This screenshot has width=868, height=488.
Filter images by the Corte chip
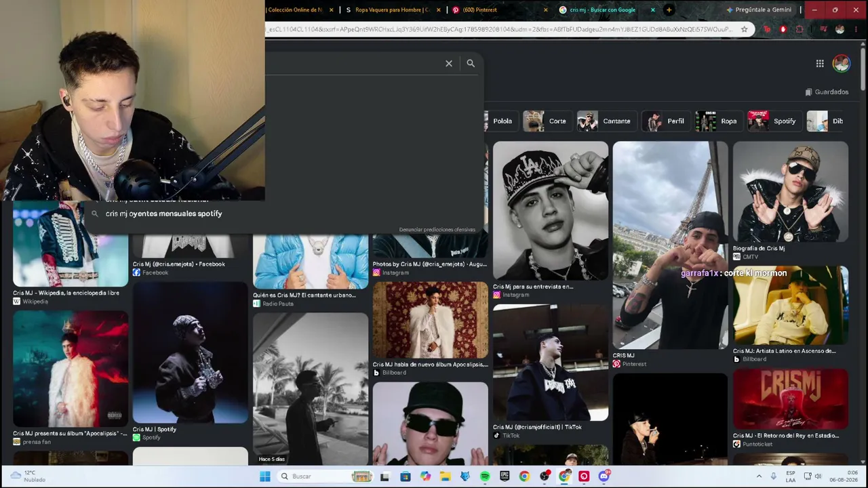point(547,121)
